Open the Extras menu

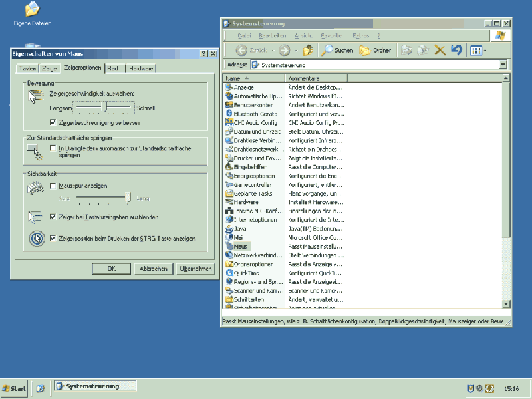(x=360, y=36)
